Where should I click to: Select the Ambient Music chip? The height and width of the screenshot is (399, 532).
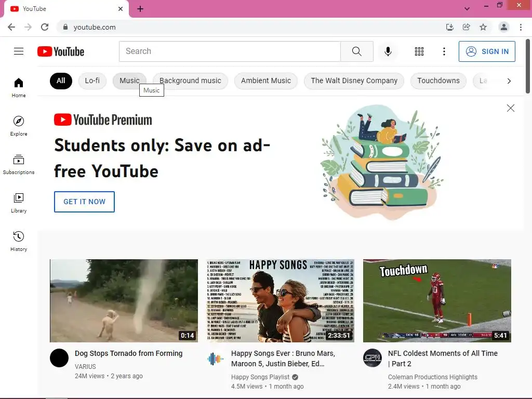265,81
